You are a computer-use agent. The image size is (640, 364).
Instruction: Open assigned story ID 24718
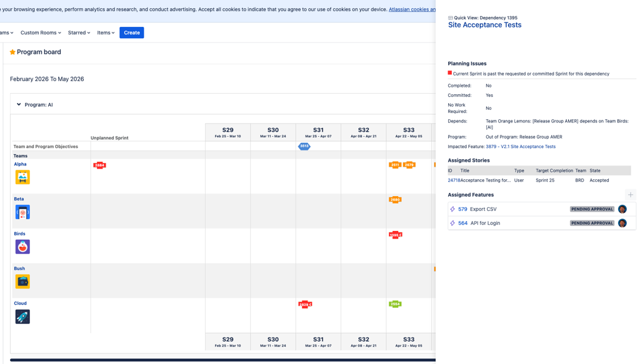tap(454, 180)
